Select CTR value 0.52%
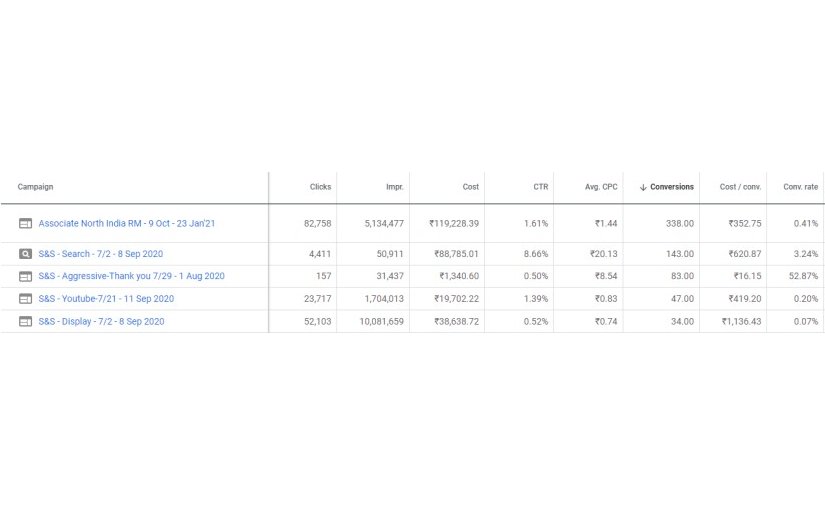The image size is (825, 525). (536, 321)
